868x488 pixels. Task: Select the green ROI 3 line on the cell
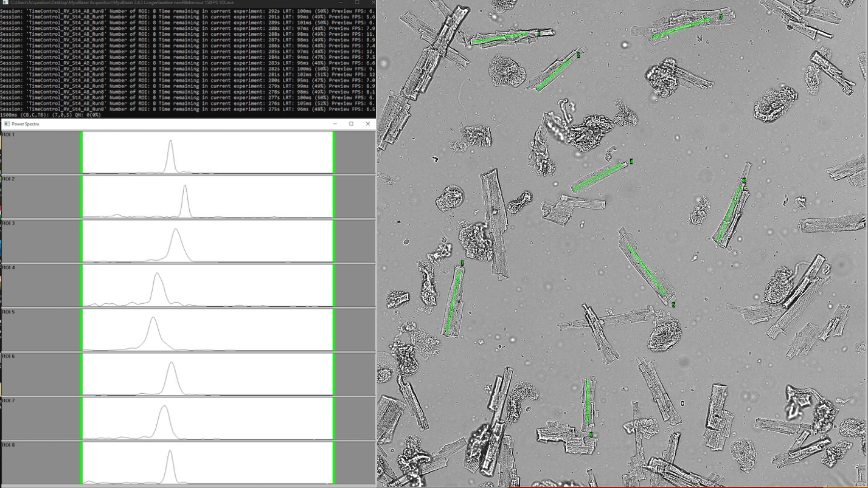pyautogui.click(x=681, y=28)
